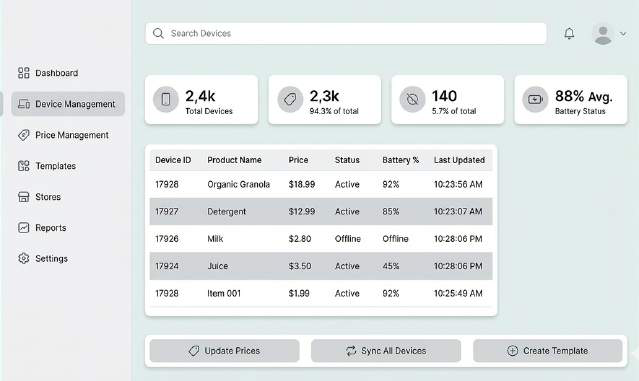Viewport: 639px width, 381px height.
Task: Click the magnifier icon in search bar
Action: pos(158,33)
